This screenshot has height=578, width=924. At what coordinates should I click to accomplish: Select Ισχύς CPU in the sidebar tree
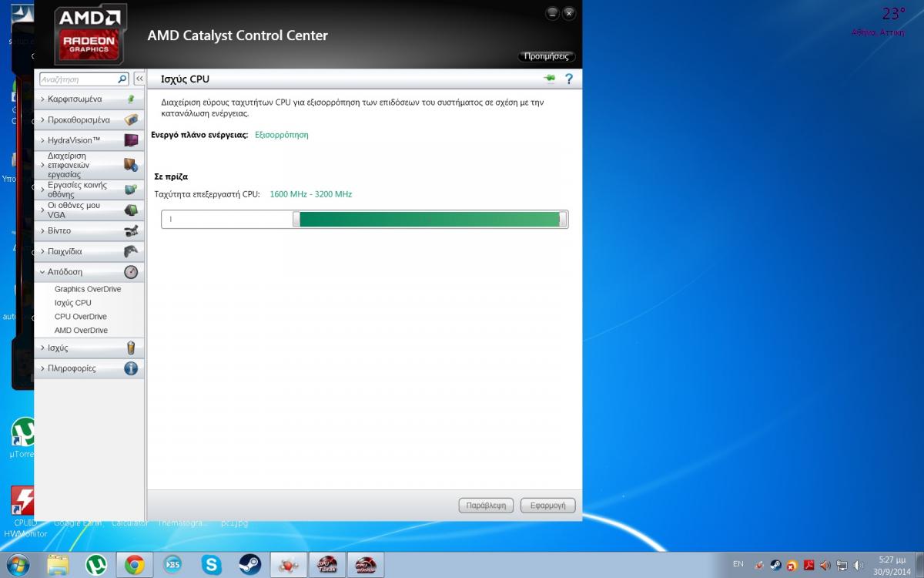[73, 303]
